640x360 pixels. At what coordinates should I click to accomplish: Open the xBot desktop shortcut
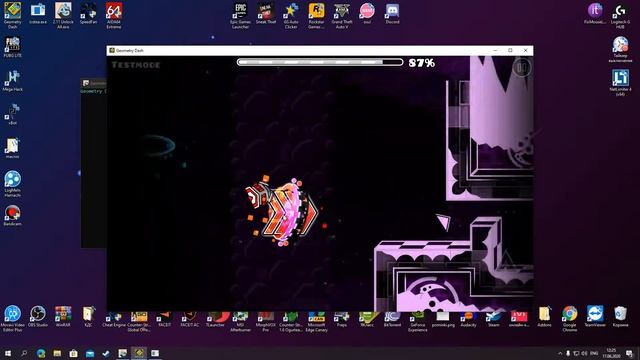(13, 114)
